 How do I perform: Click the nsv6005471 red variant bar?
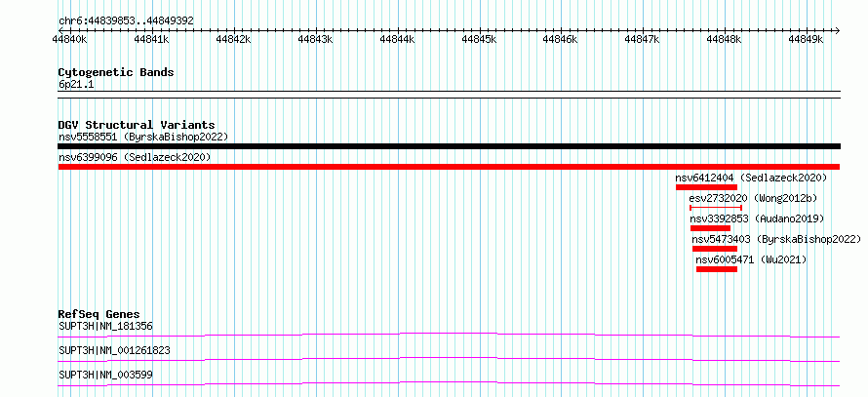tap(717, 269)
